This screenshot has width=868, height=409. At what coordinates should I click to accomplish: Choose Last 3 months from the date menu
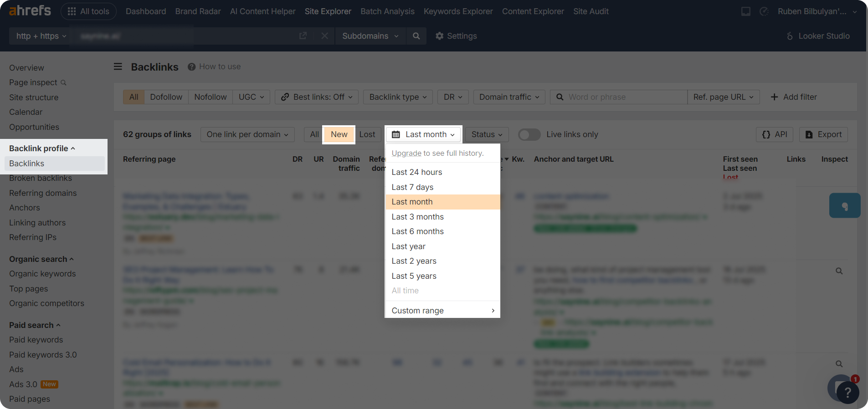click(442, 217)
